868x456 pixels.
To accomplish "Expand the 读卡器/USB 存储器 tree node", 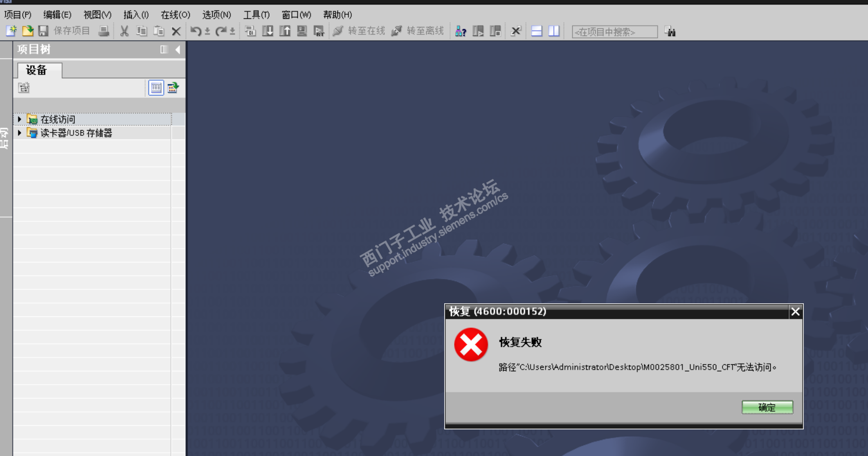I will [x=19, y=133].
